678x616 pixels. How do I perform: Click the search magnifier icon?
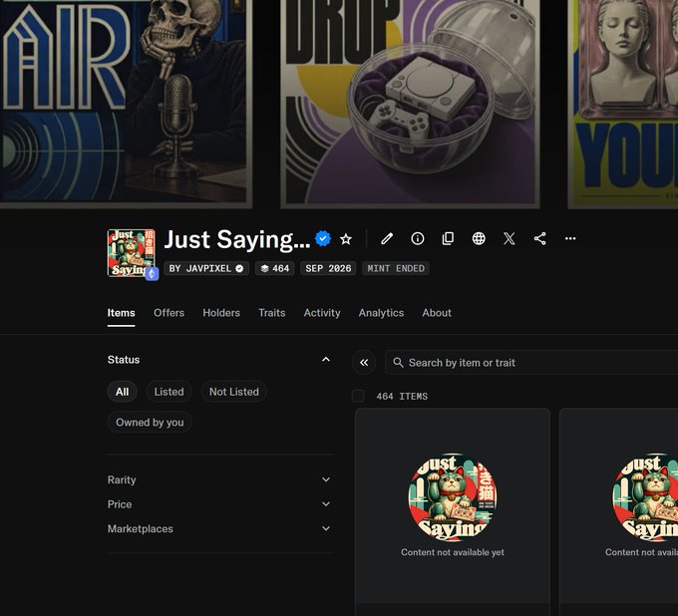point(398,362)
